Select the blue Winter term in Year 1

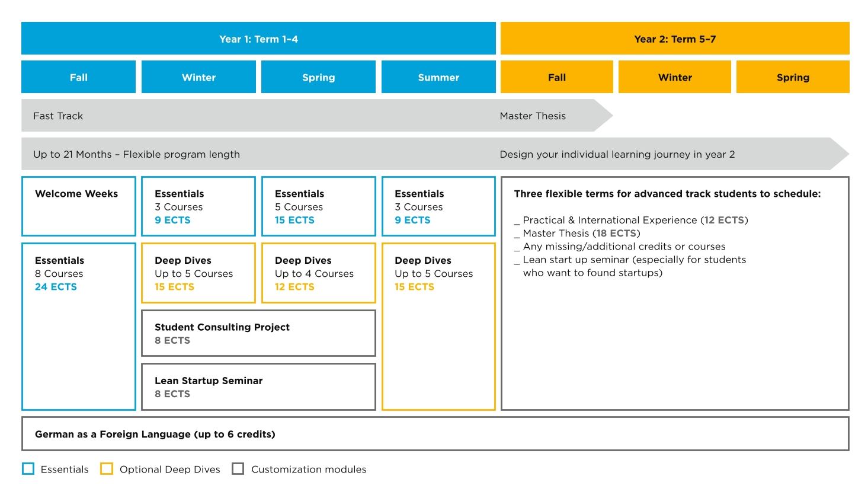[198, 77]
